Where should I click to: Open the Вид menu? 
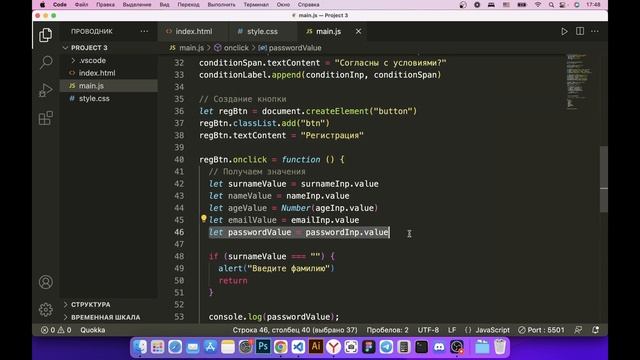coord(164,5)
